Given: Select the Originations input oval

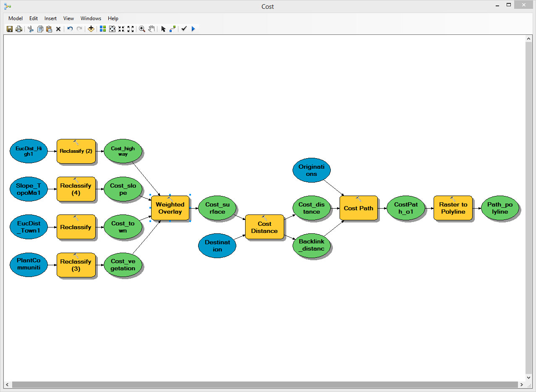Looking at the screenshot, I should coord(311,170).
